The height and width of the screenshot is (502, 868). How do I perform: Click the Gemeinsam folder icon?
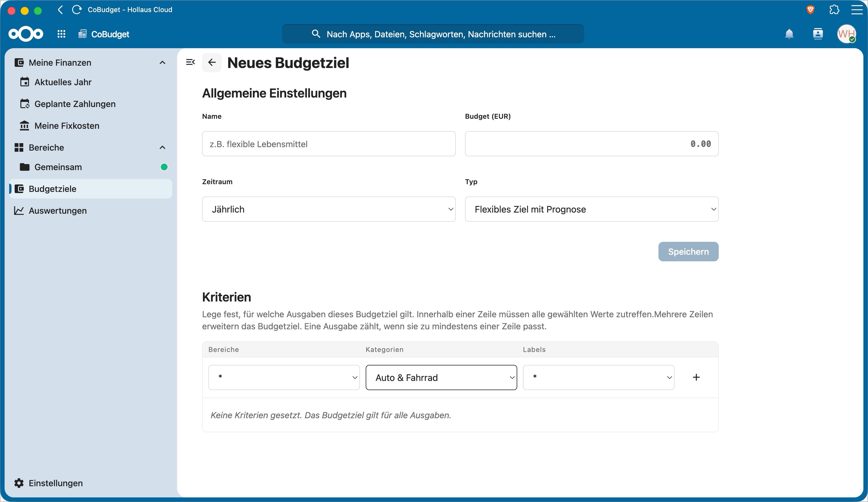[24, 167]
